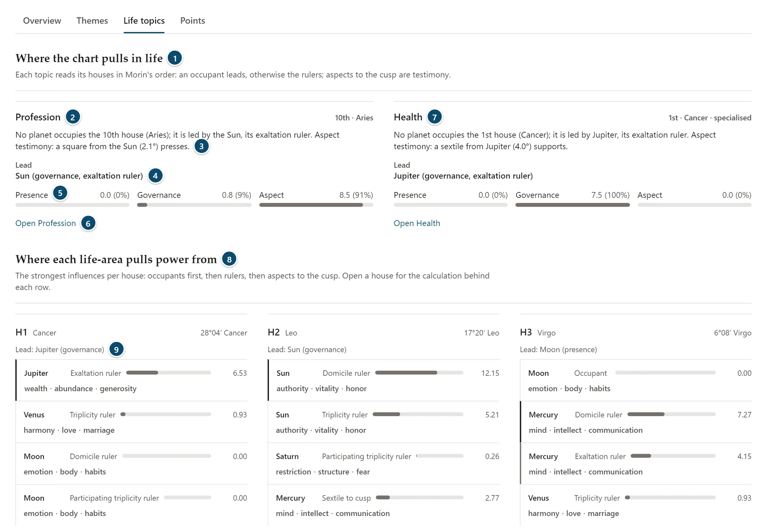Viewport: 767px width, 532px height.
Task: Click the Profession Aspect bar at 8.5 (91%)
Action: (x=316, y=205)
